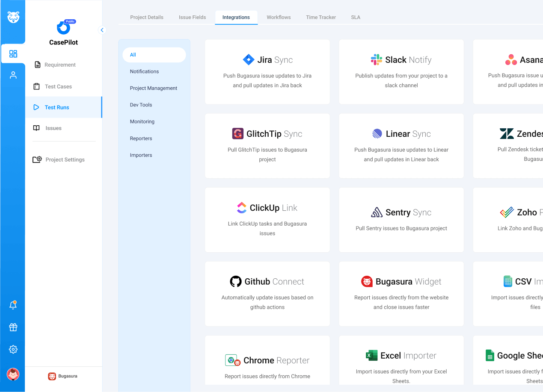Filter integrations by Notifications
Image resolution: width=543 pixels, height=392 pixels.
(x=144, y=71)
